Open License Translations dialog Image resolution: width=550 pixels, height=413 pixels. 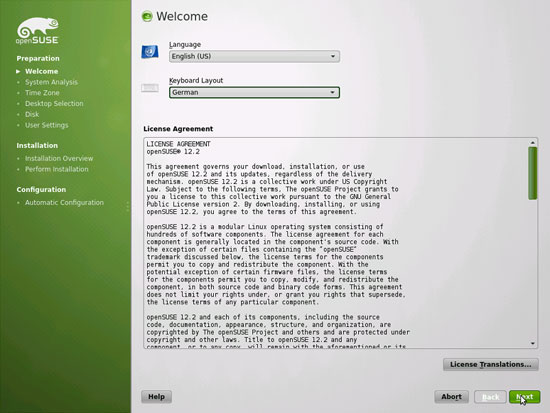491,364
